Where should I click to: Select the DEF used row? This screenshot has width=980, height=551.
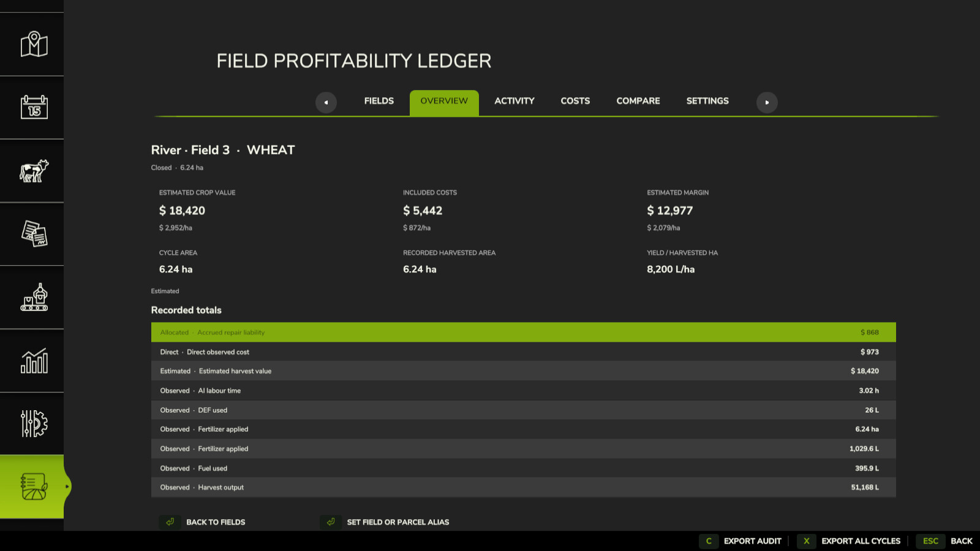pos(524,410)
